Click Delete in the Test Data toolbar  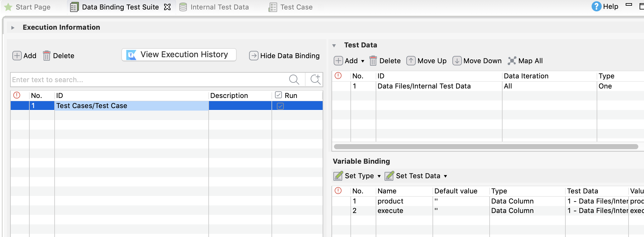pyautogui.click(x=385, y=61)
